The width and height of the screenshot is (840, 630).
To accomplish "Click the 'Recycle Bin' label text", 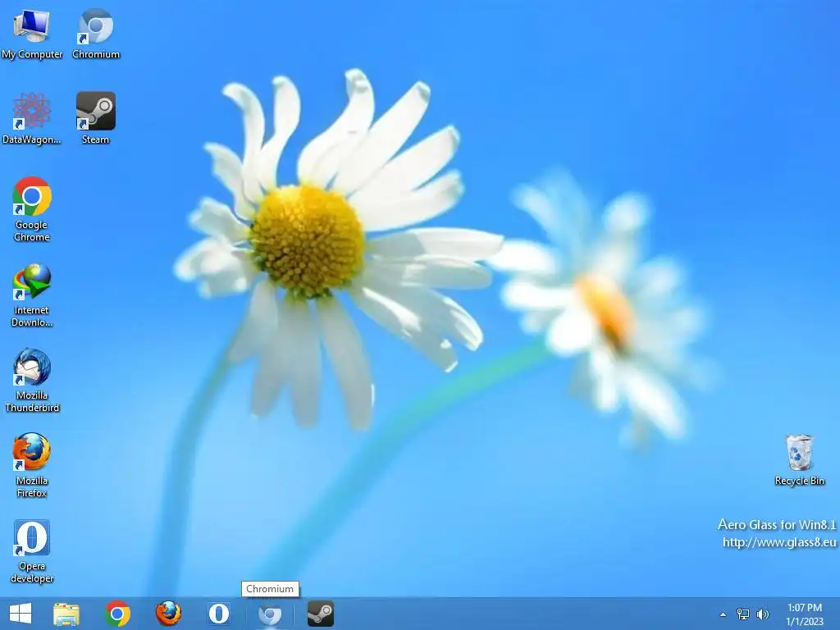I will click(x=799, y=481).
